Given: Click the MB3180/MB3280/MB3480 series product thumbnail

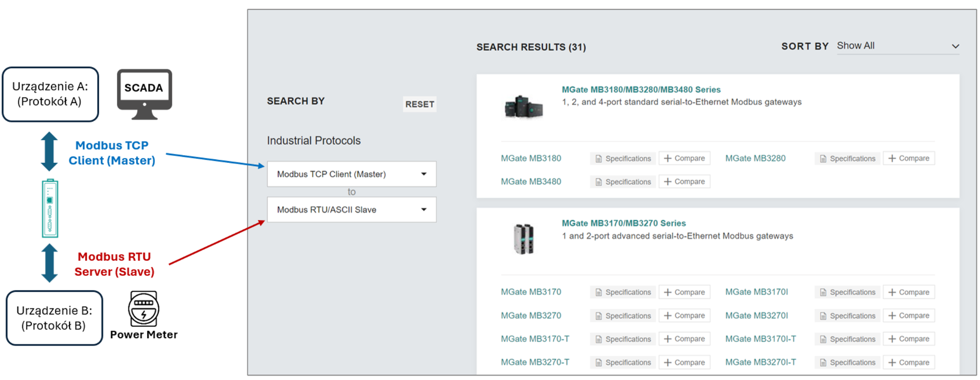Looking at the screenshot, I should pyautogui.click(x=524, y=107).
